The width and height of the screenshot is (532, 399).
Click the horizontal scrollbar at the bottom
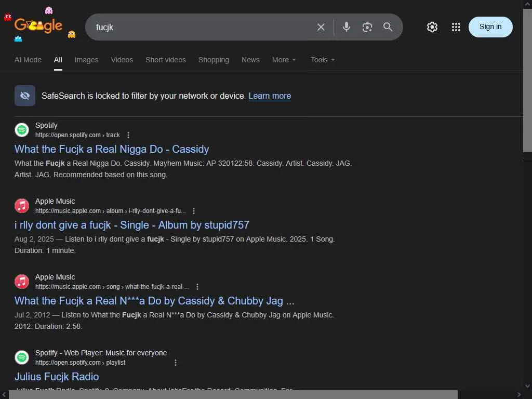(233, 394)
